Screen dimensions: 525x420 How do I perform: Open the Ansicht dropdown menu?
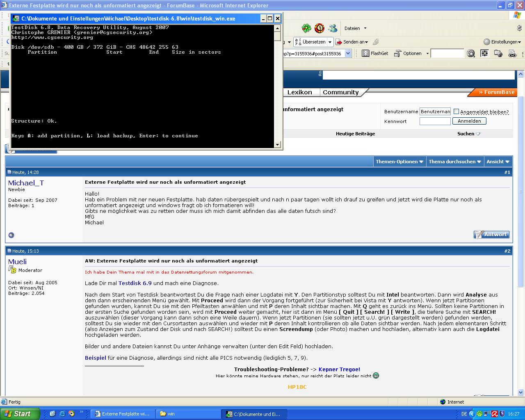point(498,162)
